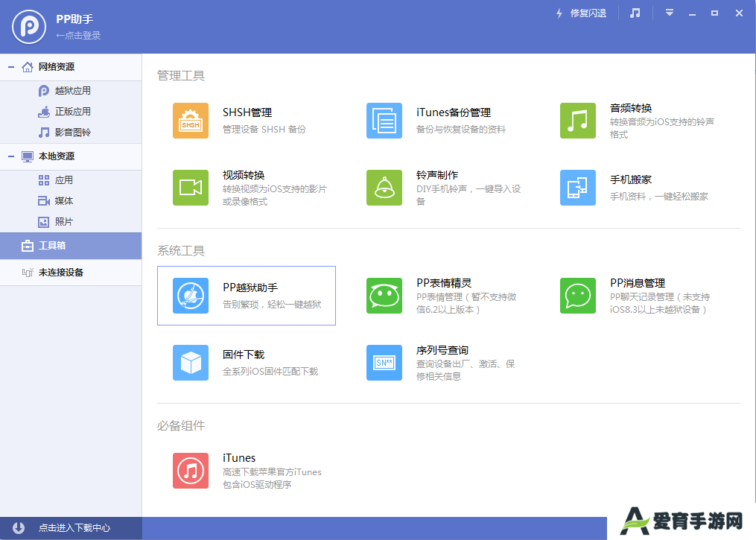Click the device icon beside 未连接设备

coord(28,273)
